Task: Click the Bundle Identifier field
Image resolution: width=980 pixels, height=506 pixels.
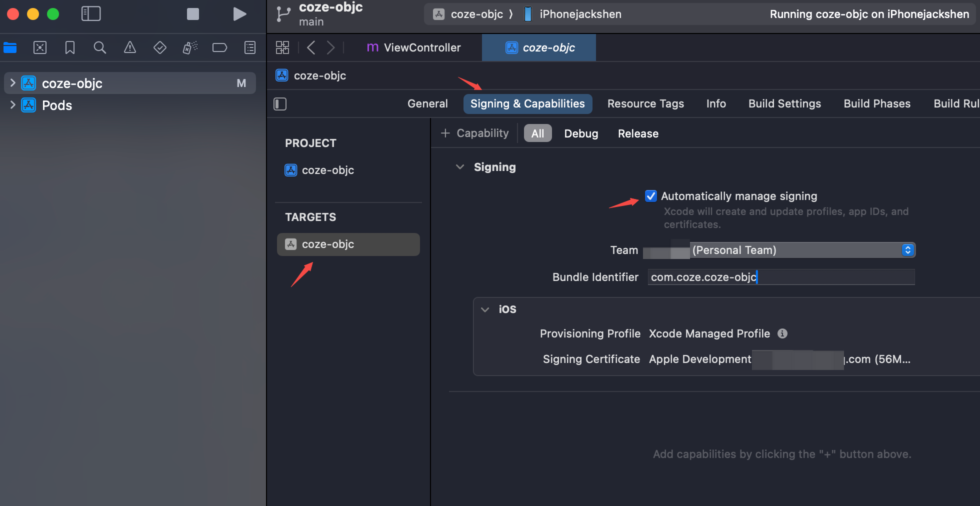Action: coord(781,277)
